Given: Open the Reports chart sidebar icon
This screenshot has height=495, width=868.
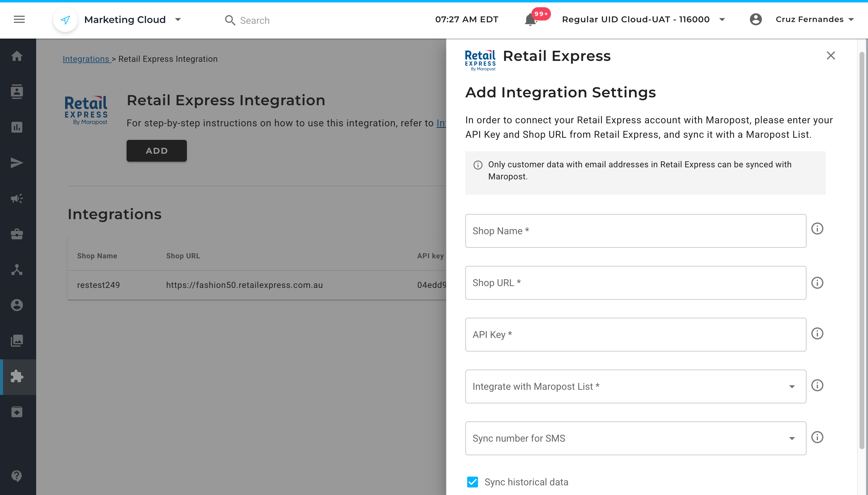Looking at the screenshot, I should 17,127.
